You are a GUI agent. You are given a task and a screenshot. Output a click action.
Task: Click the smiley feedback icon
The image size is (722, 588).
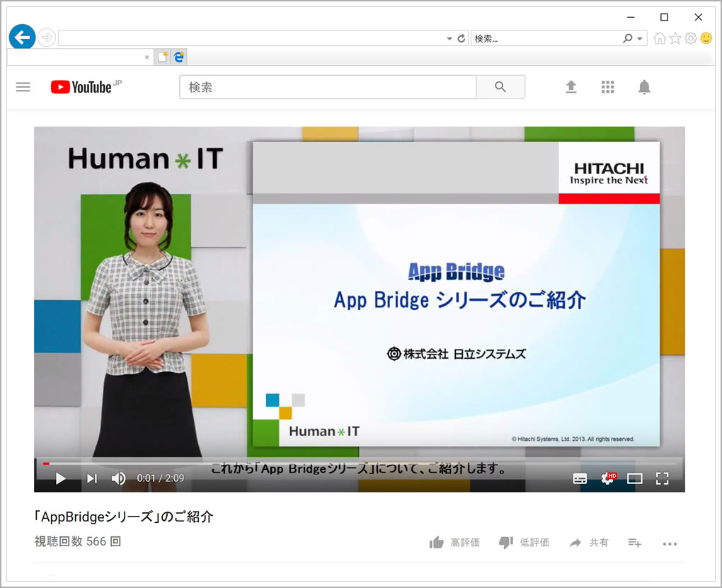click(706, 38)
